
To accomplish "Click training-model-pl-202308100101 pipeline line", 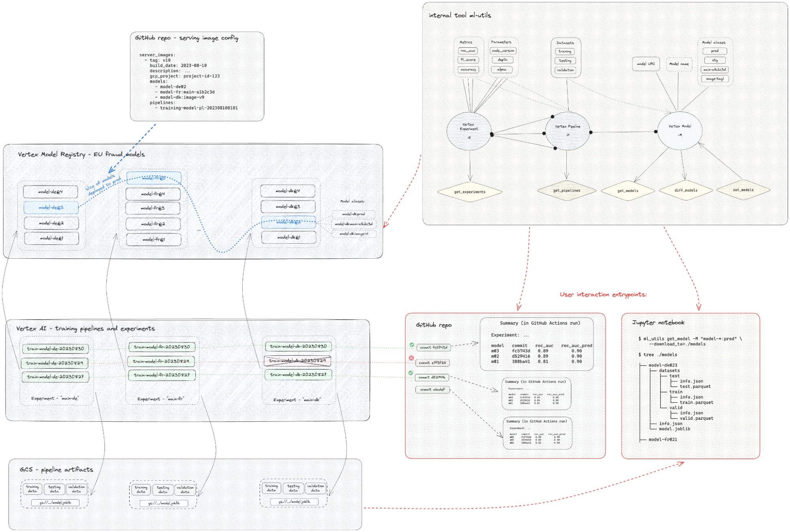I will point(199,108).
